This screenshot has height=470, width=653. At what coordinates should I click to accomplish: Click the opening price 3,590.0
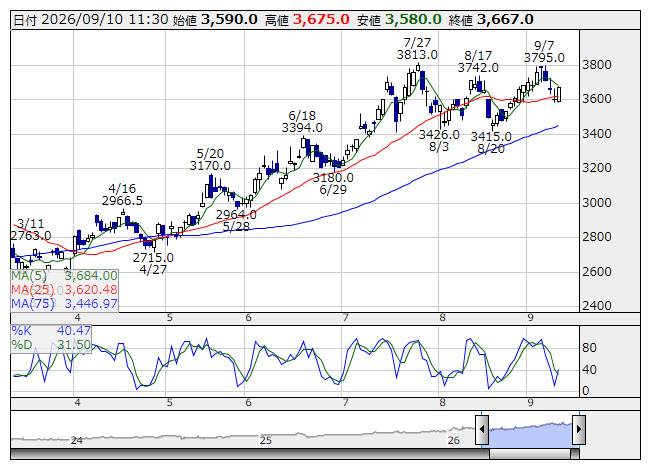point(229,20)
